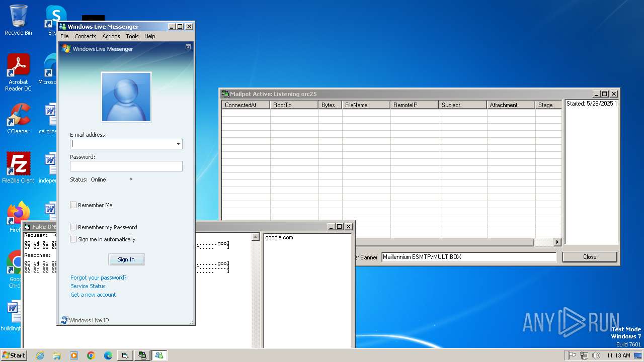Open the Service Status link
The width and height of the screenshot is (644, 362).
click(88, 286)
